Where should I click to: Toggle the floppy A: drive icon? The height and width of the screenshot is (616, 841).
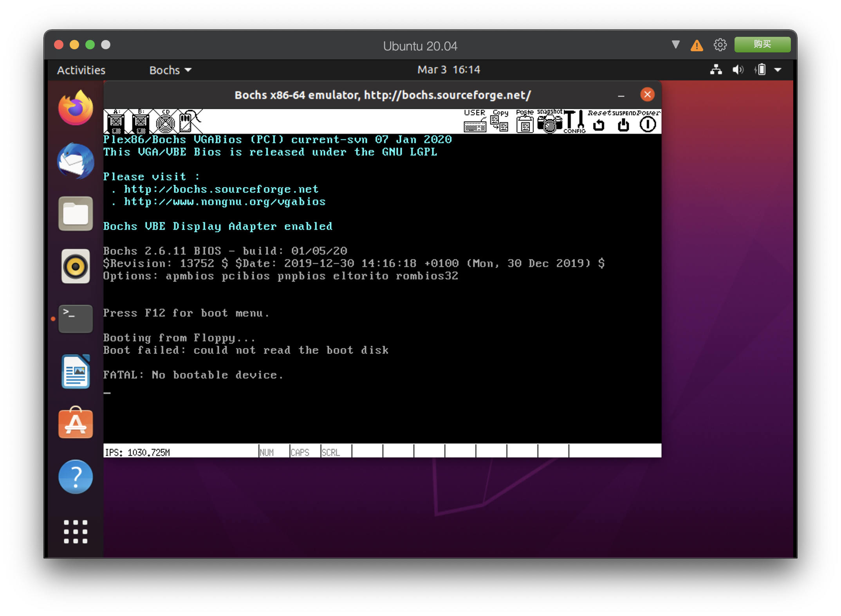116,122
